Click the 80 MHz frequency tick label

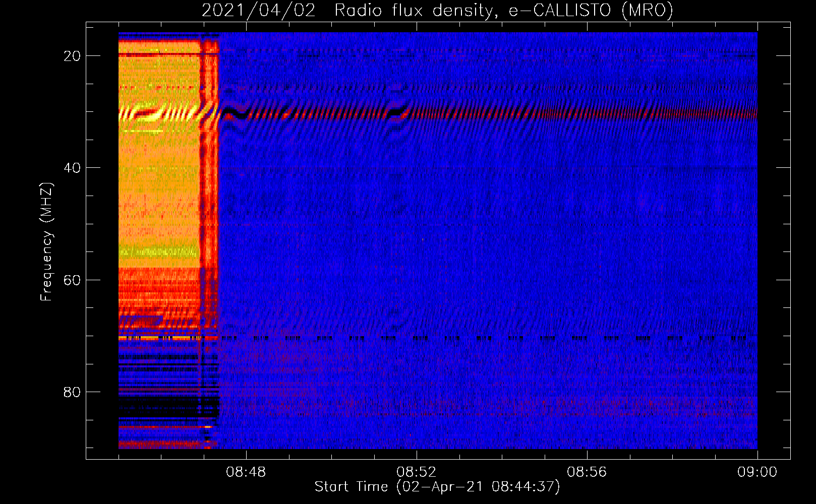click(72, 392)
